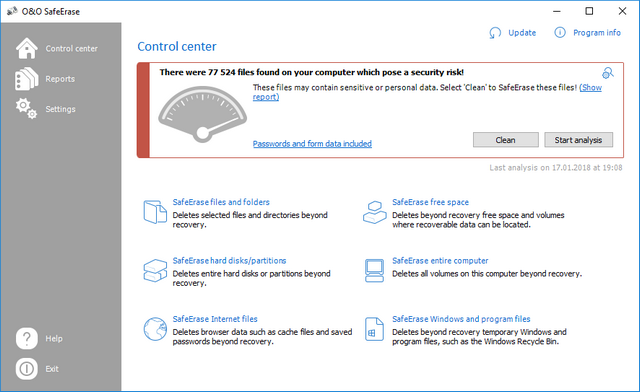Click the Settings gears icon
Viewport: 640px width, 392px height.
26,109
